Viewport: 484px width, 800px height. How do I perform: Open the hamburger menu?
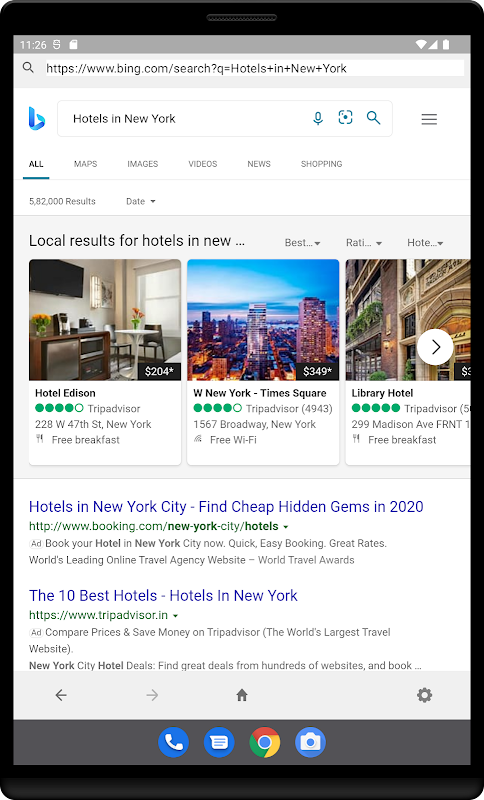coord(429,119)
